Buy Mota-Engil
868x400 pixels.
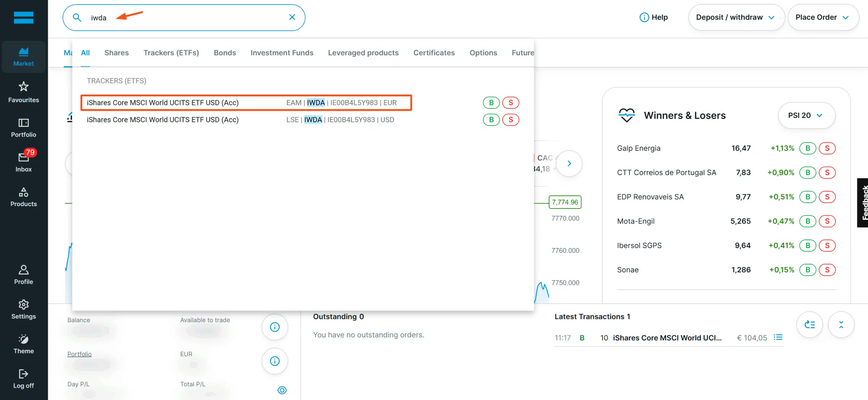point(808,221)
